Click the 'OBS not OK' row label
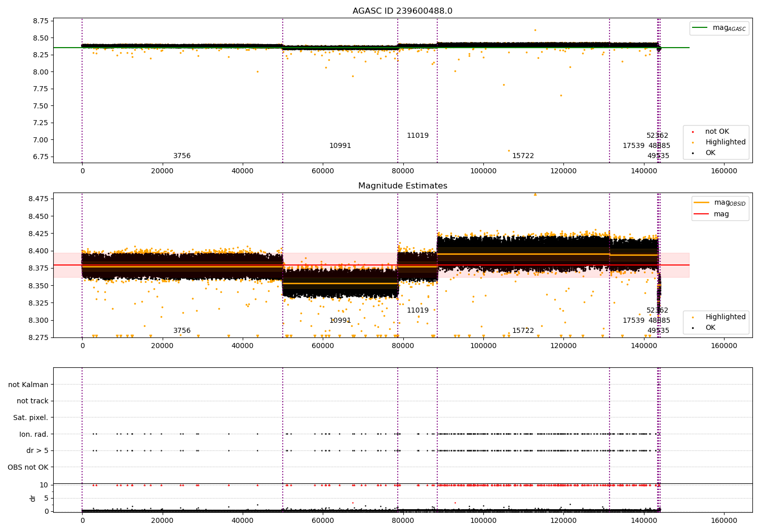Image resolution: width=760 pixels, height=532 pixels. [x=28, y=467]
